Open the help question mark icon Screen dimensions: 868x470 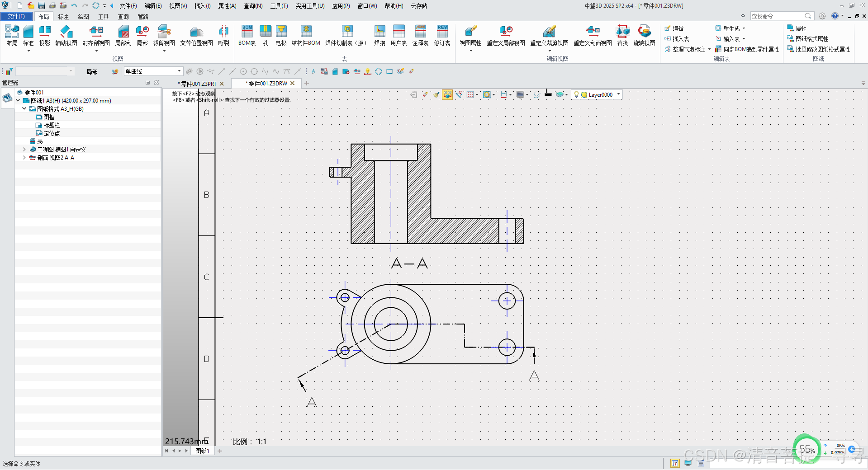tap(835, 16)
